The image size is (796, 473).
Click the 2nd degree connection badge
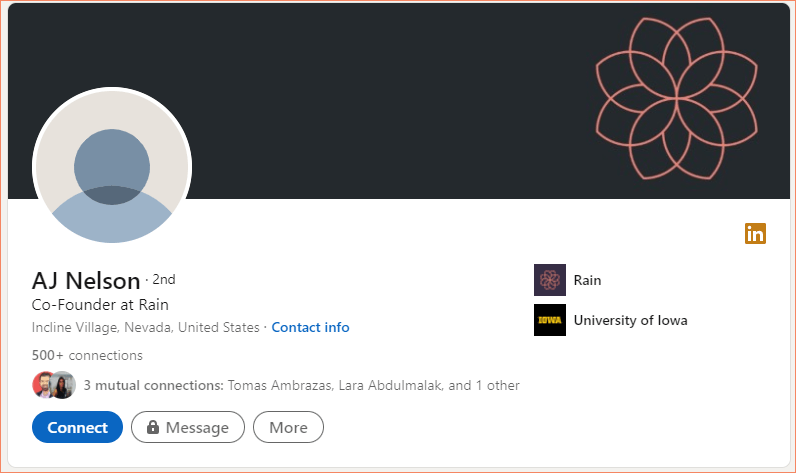click(x=164, y=279)
